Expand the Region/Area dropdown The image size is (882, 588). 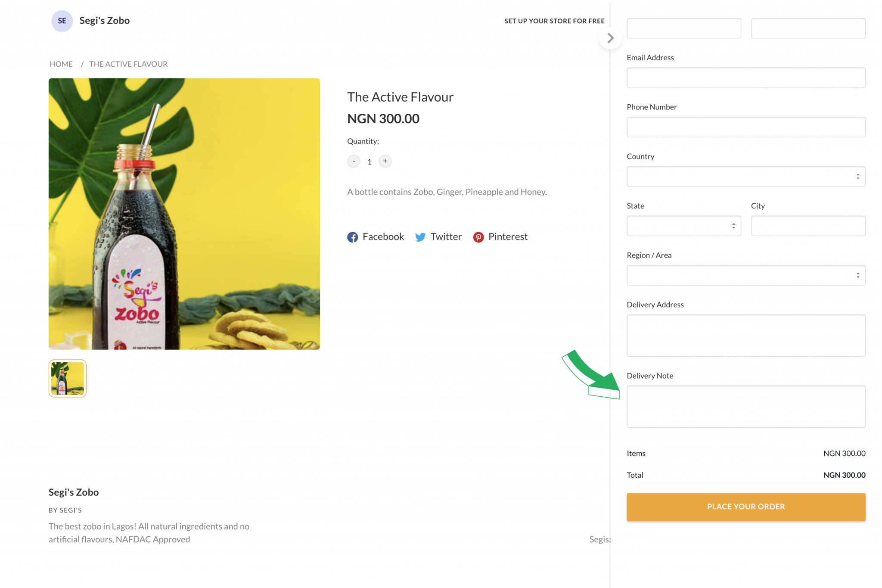745,275
